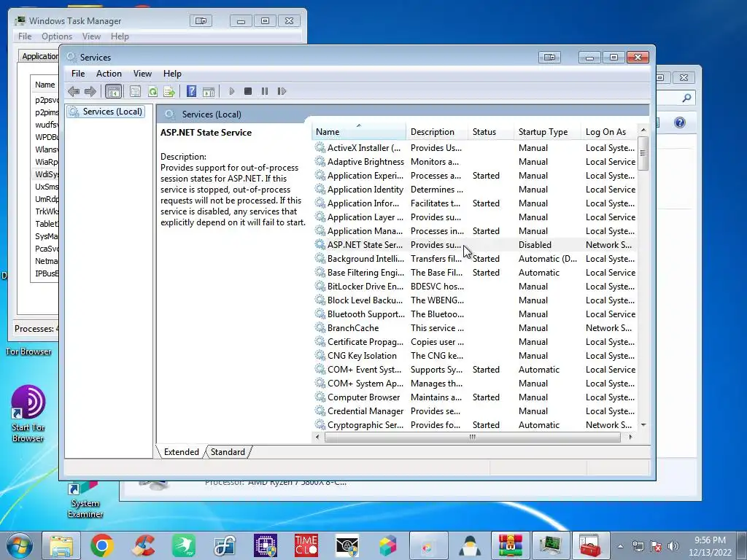Viewport: 747px width, 560px height.
Task: Sort by the Log On As column header
Action: (609, 132)
